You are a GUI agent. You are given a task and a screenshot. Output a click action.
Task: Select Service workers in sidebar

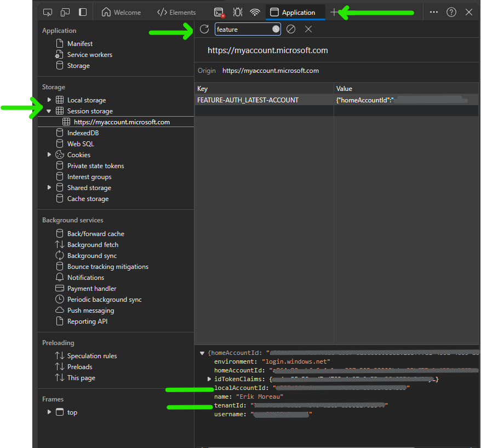(x=89, y=54)
